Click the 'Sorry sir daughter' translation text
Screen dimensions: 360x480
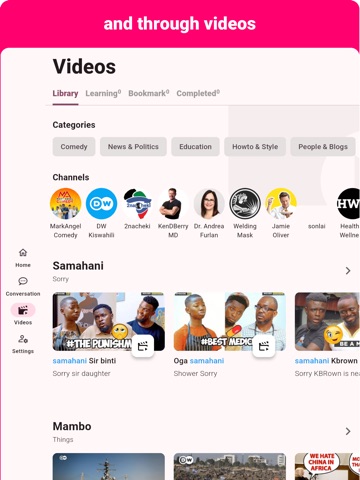click(x=81, y=374)
